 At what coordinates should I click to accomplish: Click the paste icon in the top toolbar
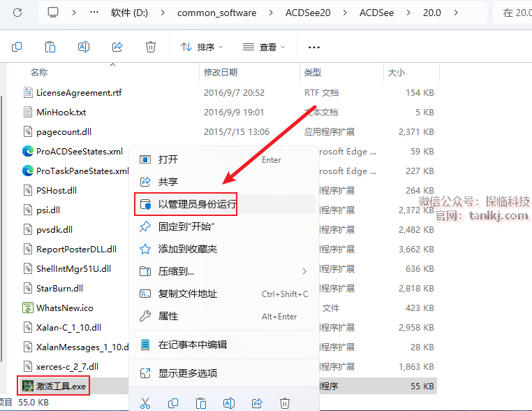click(50, 47)
